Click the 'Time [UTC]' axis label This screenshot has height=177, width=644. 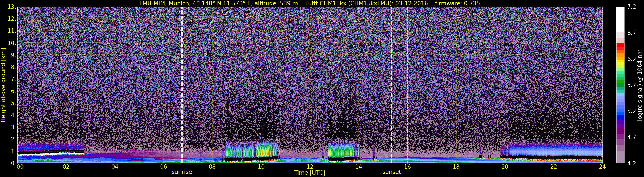coord(310,172)
